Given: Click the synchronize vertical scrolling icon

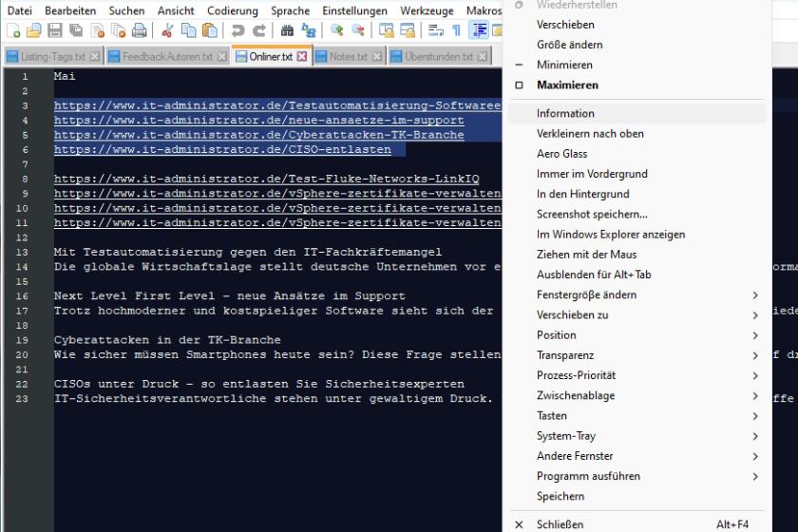Looking at the screenshot, I should pyautogui.click(x=387, y=30).
